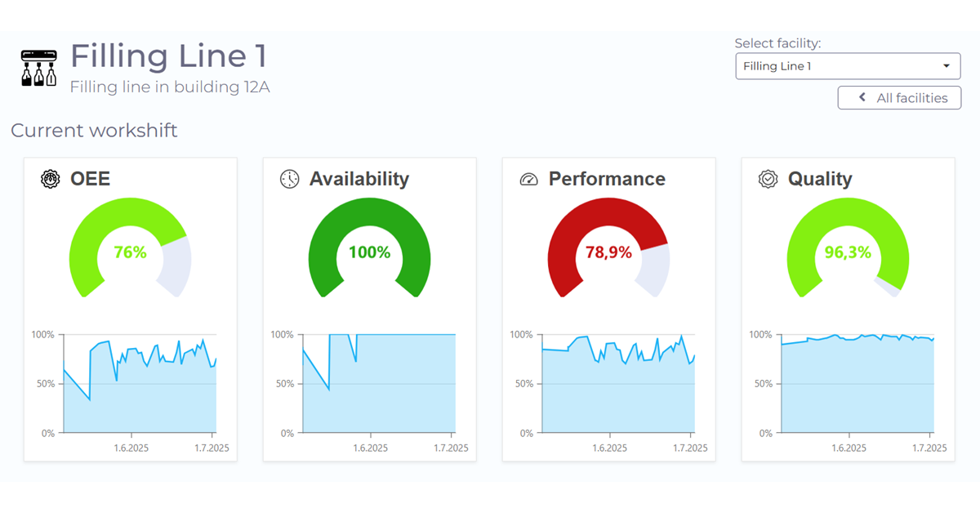Open the Select facility dropdown
The image size is (980, 513).
pyautogui.click(x=847, y=66)
